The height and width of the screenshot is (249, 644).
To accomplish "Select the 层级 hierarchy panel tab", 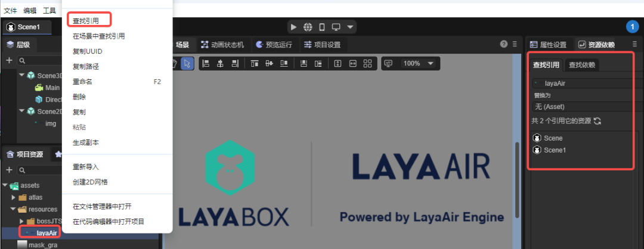I will 19,45.
